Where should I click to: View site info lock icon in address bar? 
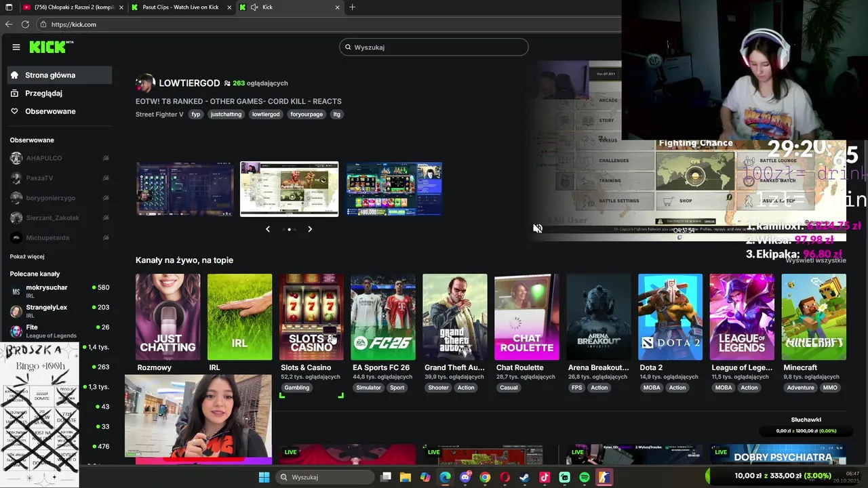point(43,24)
